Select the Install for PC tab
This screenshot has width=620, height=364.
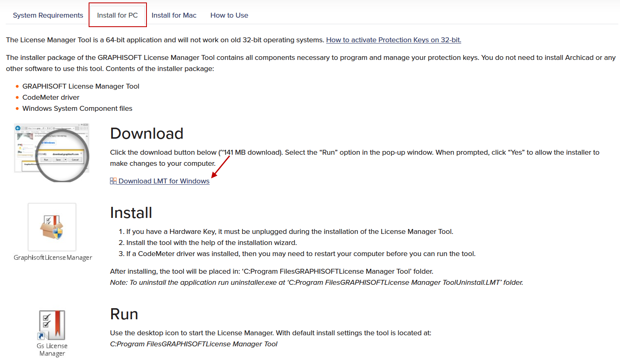tap(117, 15)
